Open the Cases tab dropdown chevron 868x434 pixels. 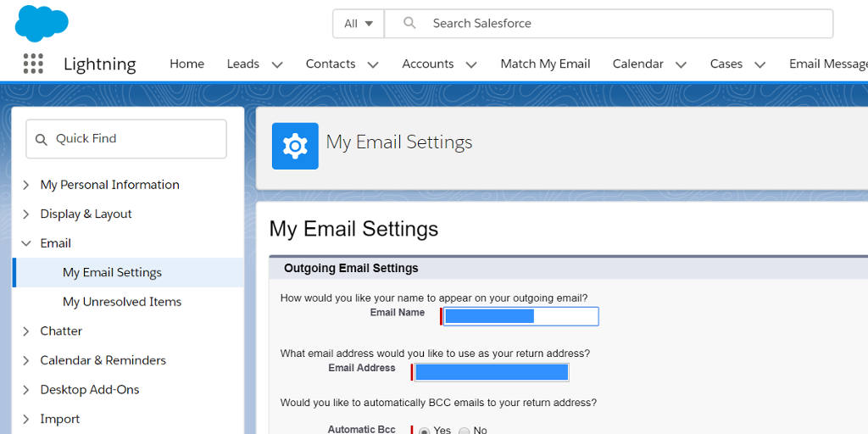[x=760, y=64]
